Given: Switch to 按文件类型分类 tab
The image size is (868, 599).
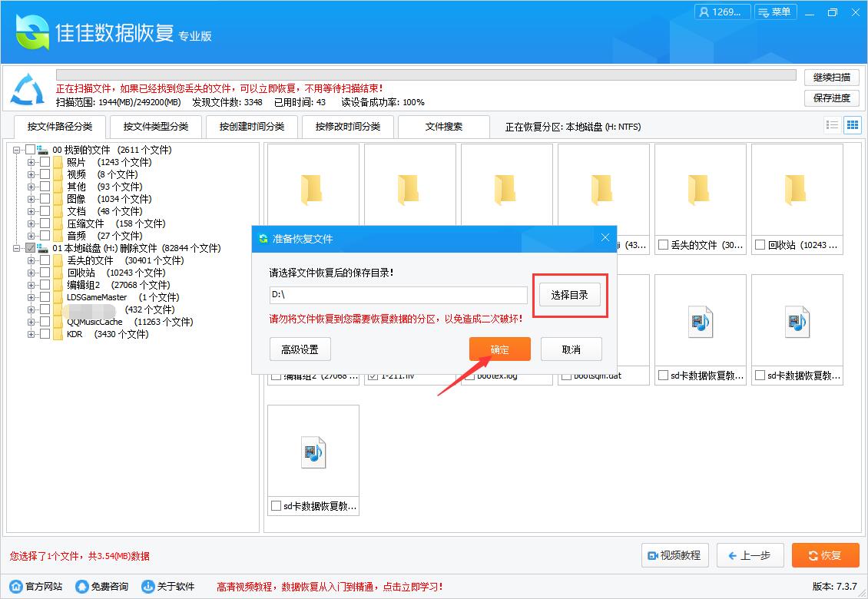Looking at the screenshot, I should [x=155, y=127].
